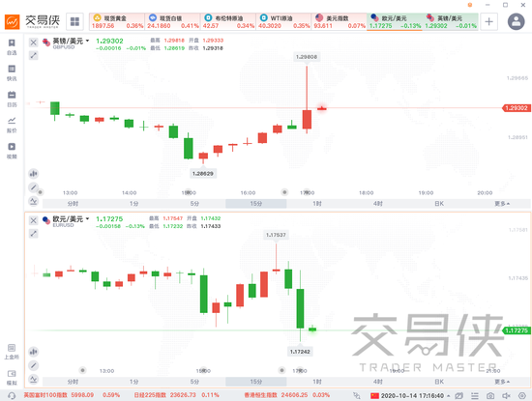Open the GBP/USD symbol dropdown

point(87,41)
